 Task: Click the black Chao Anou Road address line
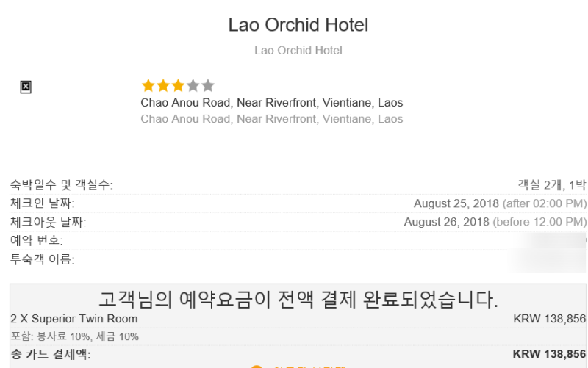click(272, 102)
